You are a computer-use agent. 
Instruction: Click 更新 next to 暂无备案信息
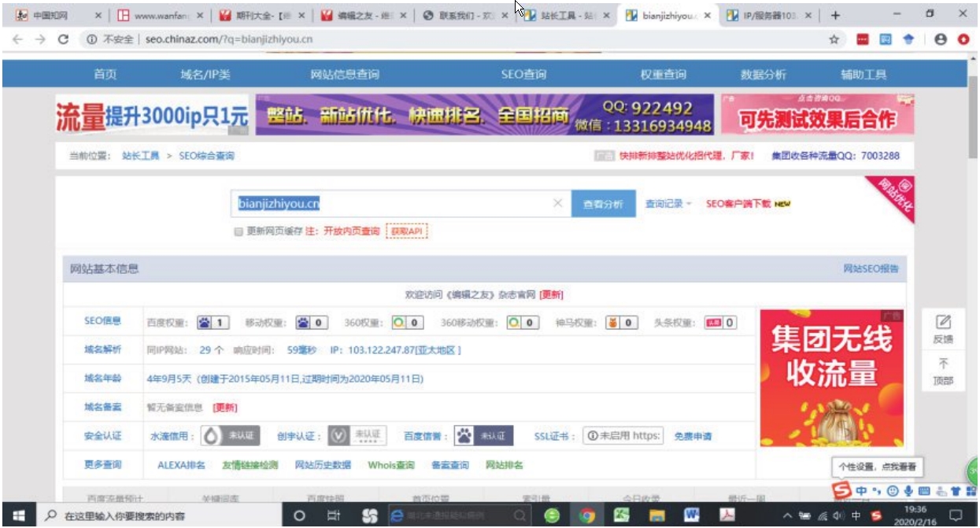click(x=225, y=408)
